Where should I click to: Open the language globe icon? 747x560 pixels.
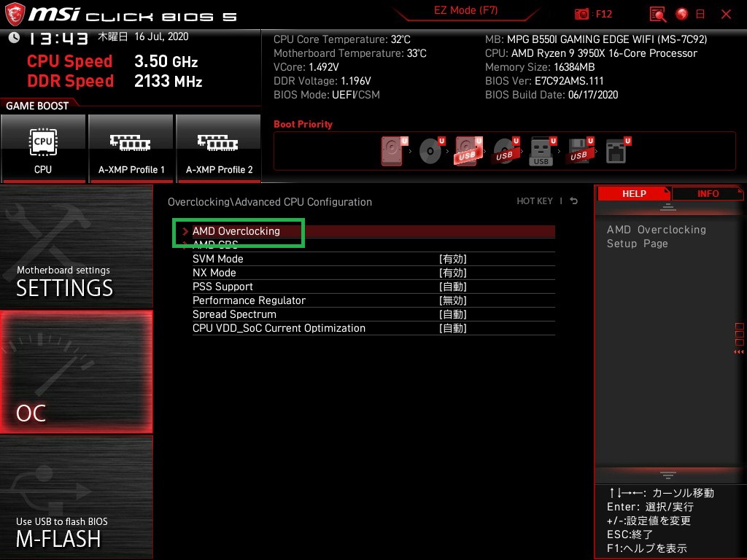(x=682, y=14)
